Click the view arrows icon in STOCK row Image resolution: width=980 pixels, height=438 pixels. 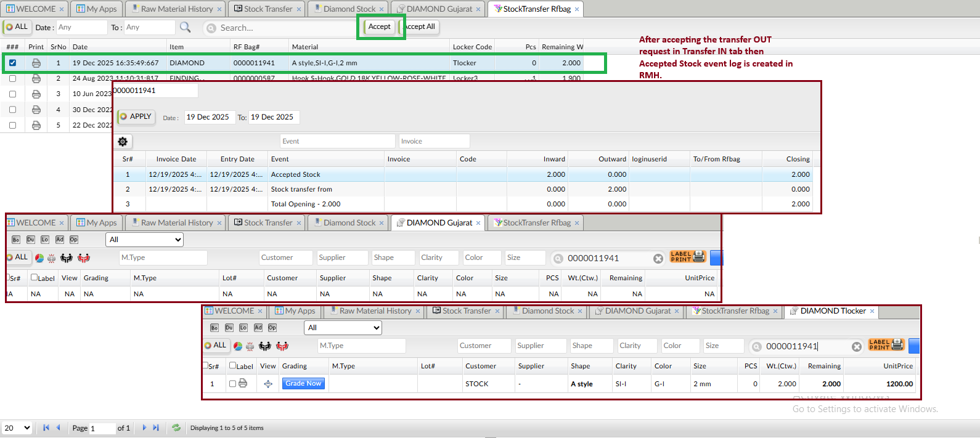268,384
